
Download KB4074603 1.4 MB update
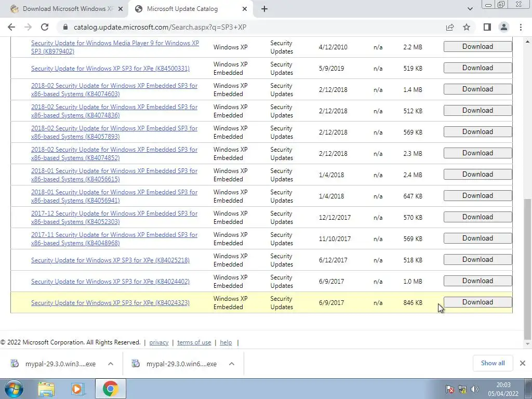[478, 89]
